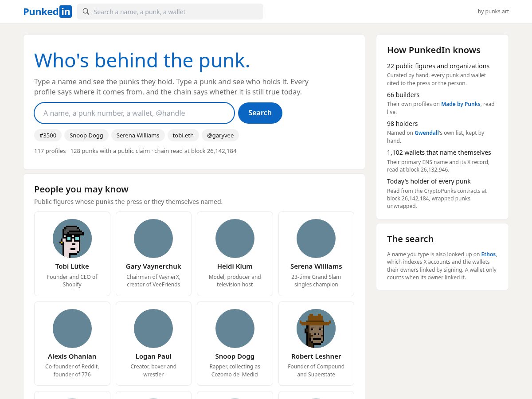Click the name 'Alexis Ohanian'
Image resolution: width=532 pixels, height=399 pixels.
pyautogui.click(x=72, y=356)
